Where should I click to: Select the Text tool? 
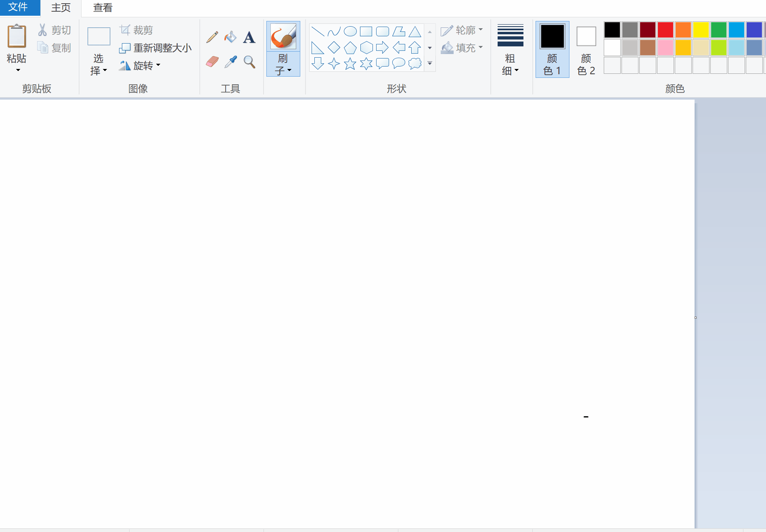click(249, 37)
